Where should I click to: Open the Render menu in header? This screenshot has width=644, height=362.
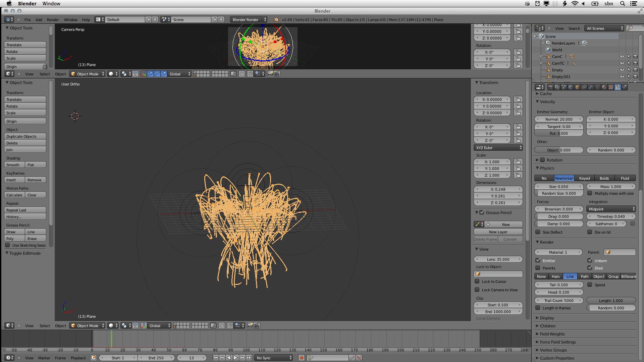(x=53, y=20)
